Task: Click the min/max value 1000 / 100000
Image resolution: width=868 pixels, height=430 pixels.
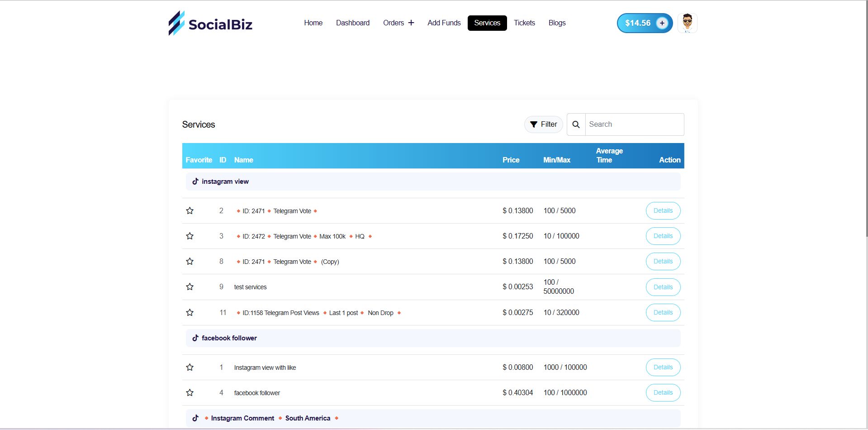Action: (x=565, y=367)
